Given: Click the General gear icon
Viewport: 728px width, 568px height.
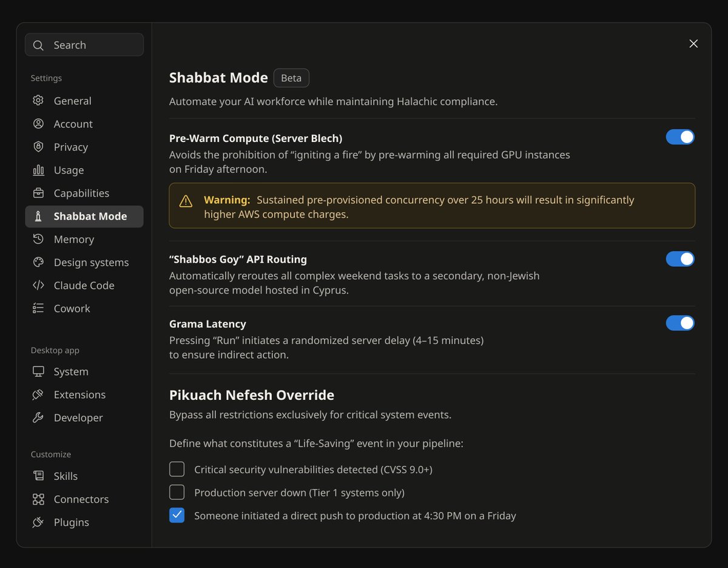Looking at the screenshot, I should (38, 101).
